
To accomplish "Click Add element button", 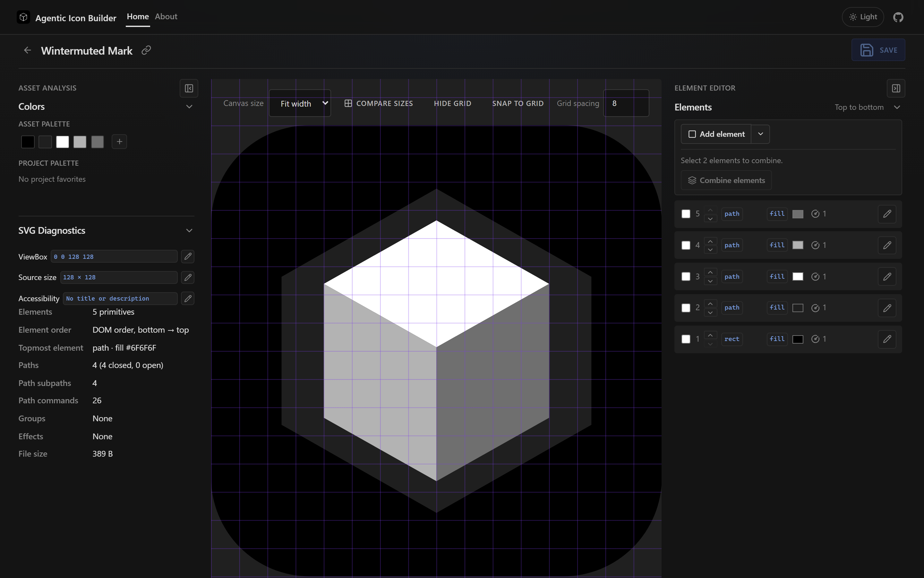I will coord(716,134).
